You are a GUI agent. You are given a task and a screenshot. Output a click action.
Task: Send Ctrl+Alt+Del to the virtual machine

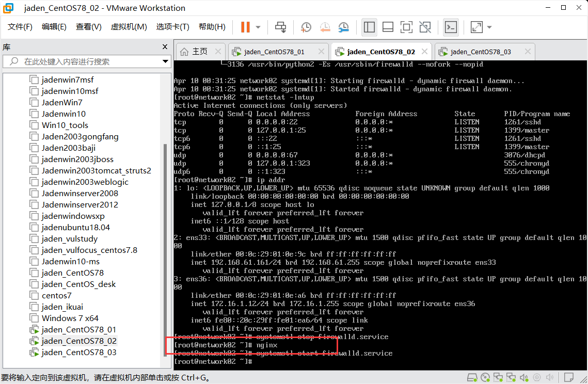pos(280,27)
